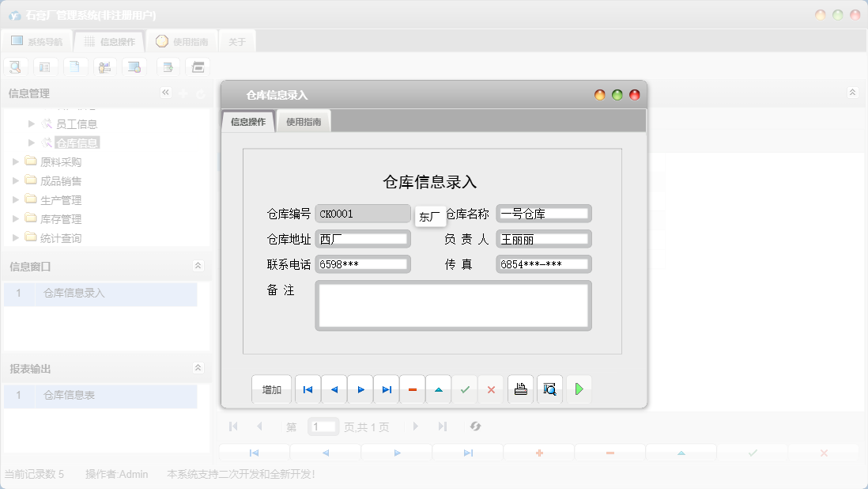Jump to the first record in the dialog

click(x=308, y=389)
